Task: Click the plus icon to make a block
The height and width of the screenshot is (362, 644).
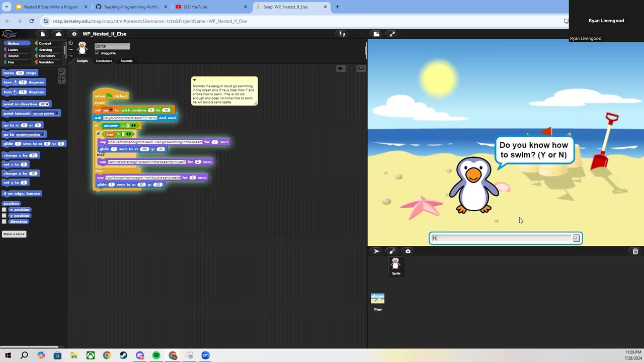Action: coord(61,80)
